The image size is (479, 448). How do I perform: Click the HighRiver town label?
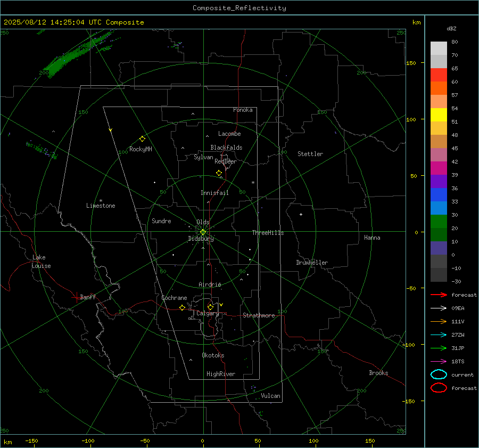220,374
